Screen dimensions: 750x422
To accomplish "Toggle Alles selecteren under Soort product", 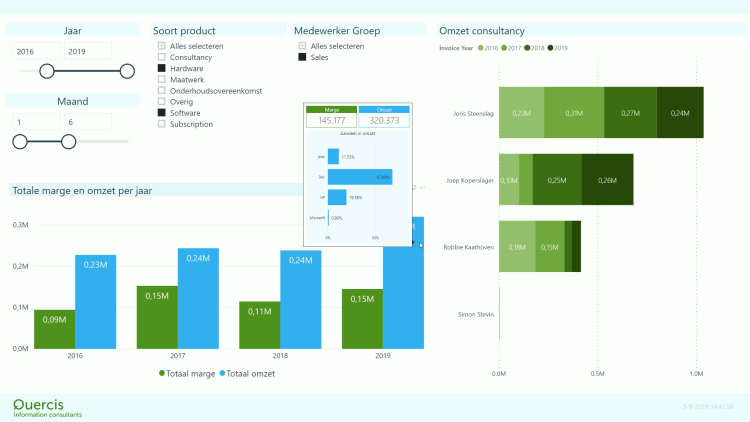I will [x=162, y=47].
